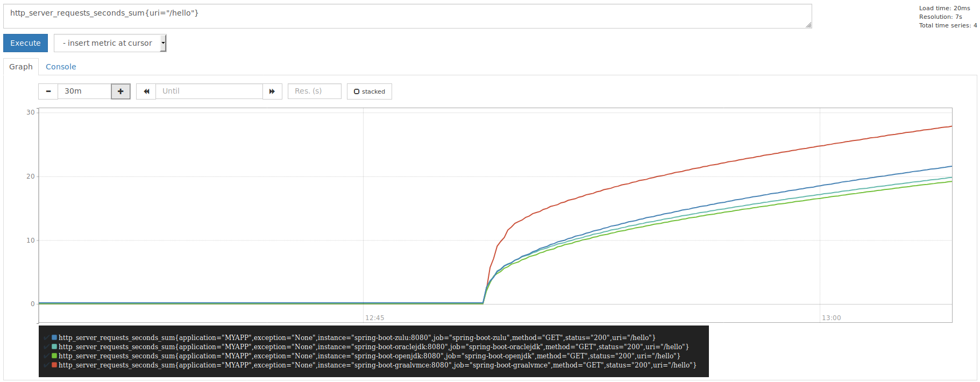Click green swatch of openjdk series
Image resolution: width=980 pixels, height=382 pixels.
pyautogui.click(x=54, y=356)
